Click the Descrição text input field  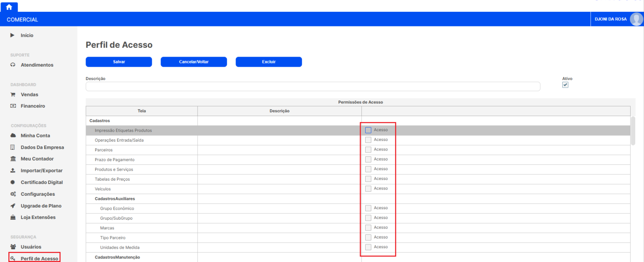[x=313, y=87]
